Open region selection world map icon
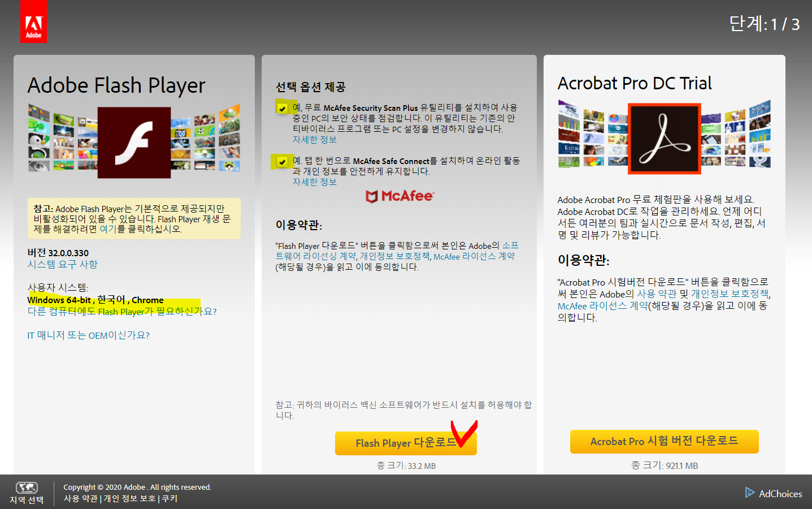Viewport: 812px width, 509px height. point(27,488)
